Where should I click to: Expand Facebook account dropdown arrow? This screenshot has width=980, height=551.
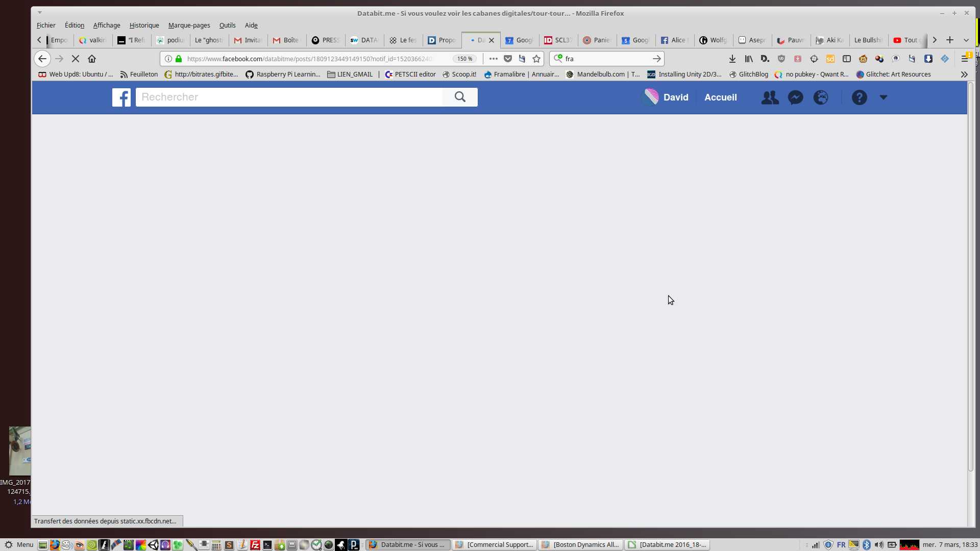pos(884,97)
